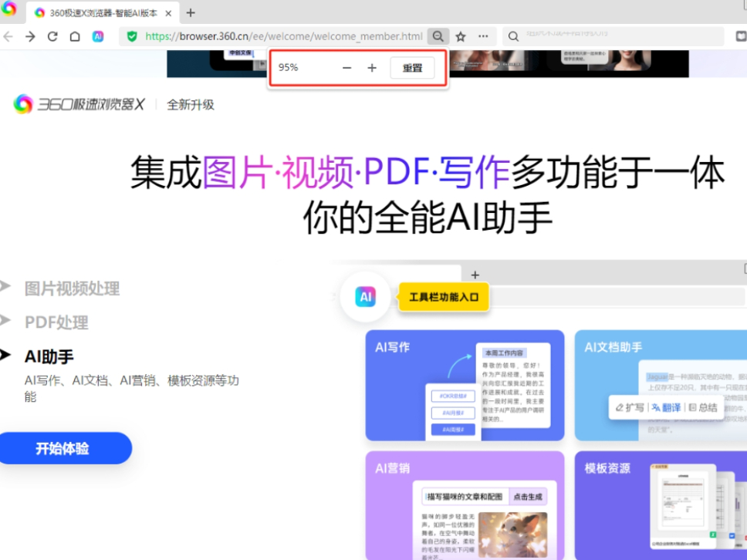Viewport: 747px width, 560px height.
Task: Close the 360极速X浏览器 tab
Action: [x=168, y=13]
